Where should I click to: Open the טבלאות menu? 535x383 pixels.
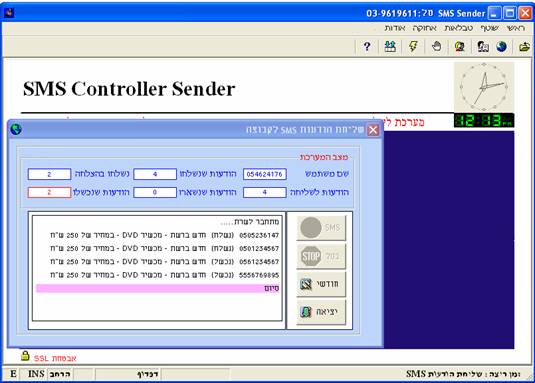(x=459, y=28)
